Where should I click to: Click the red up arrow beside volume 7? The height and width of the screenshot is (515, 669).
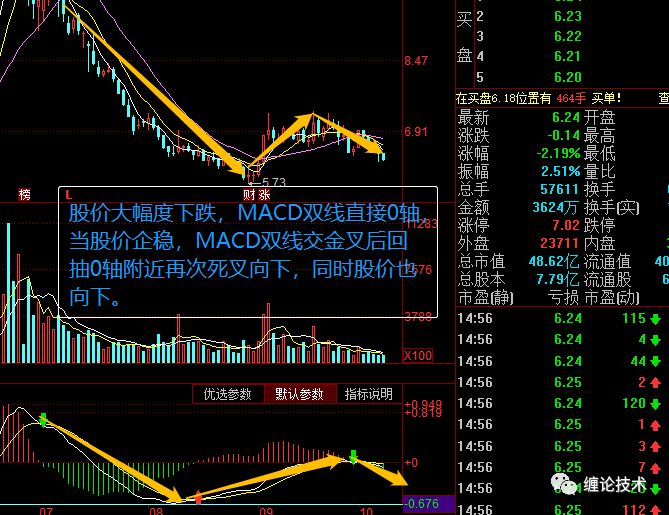pyautogui.click(x=656, y=468)
